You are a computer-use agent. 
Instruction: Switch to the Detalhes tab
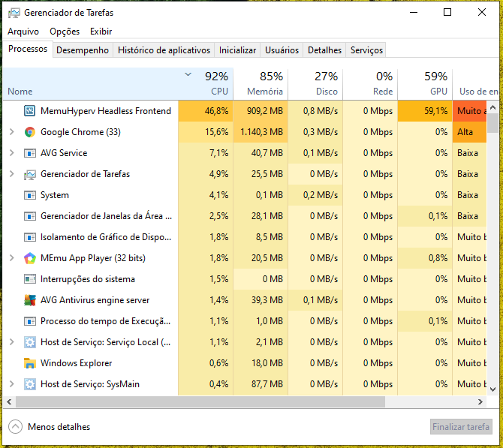point(324,50)
